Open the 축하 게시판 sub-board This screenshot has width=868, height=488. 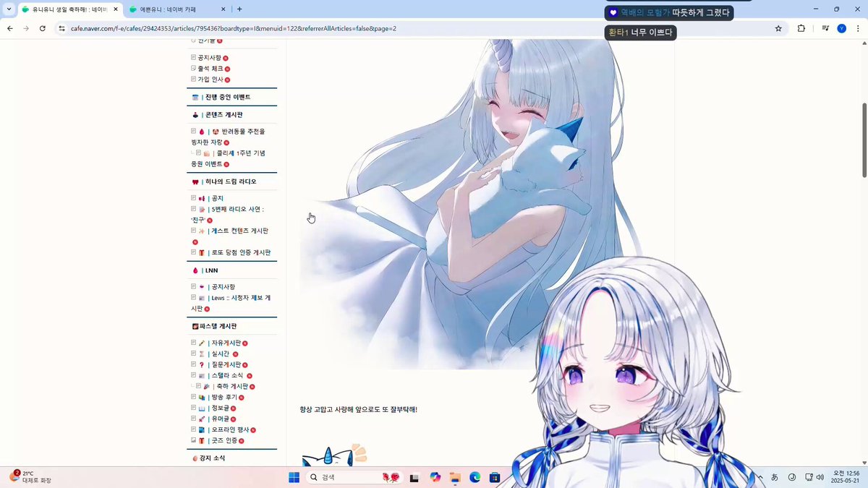click(231, 386)
